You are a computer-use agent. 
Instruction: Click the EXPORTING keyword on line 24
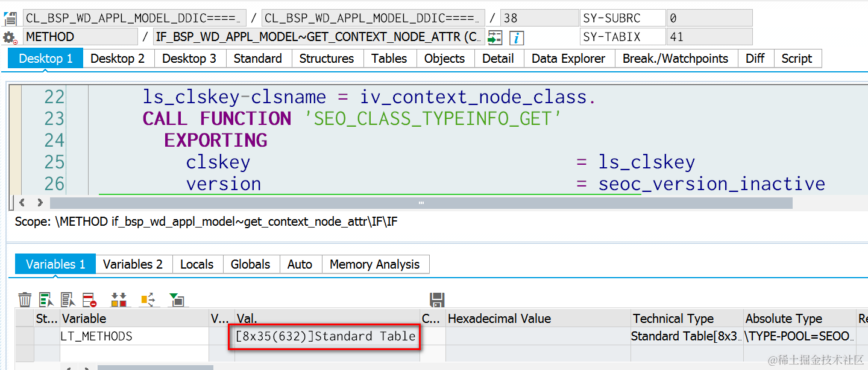coord(216,140)
